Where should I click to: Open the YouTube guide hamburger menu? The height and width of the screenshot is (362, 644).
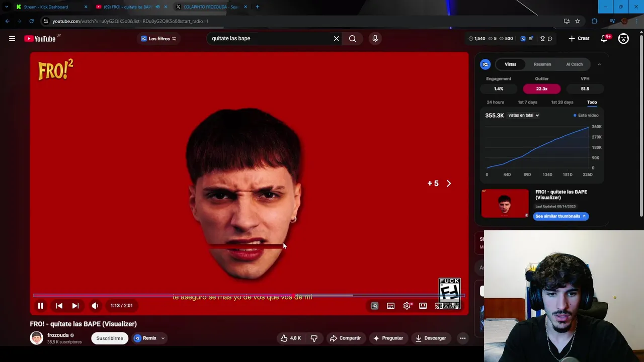tap(12, 39)
